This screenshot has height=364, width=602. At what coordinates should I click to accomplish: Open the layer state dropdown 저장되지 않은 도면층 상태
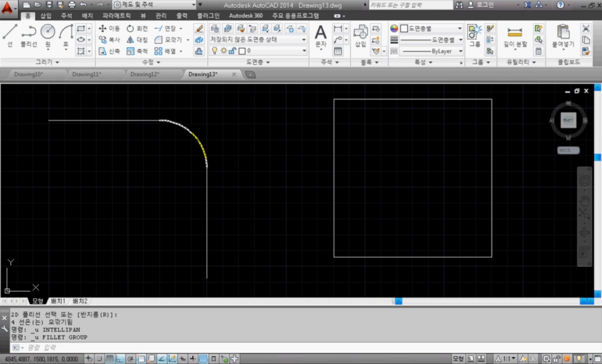(259, 39)
